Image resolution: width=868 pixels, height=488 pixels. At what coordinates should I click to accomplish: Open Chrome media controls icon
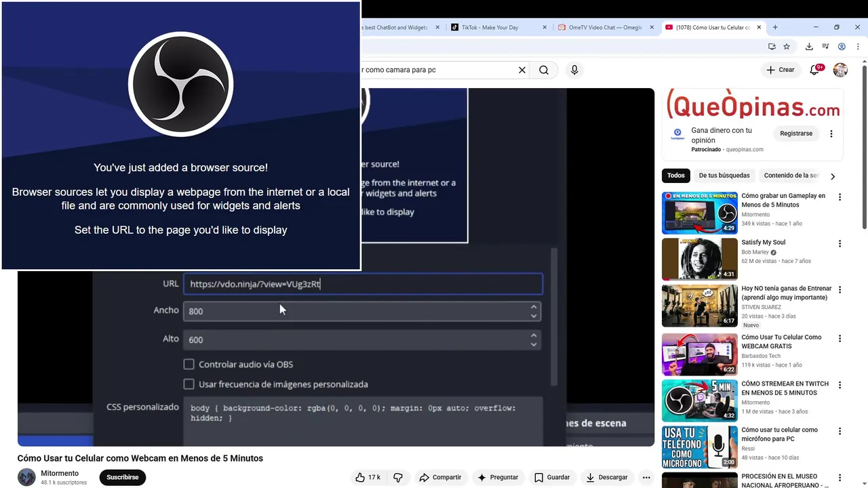coord(825,47)
